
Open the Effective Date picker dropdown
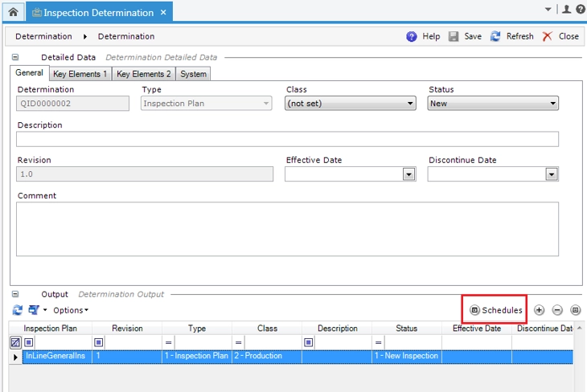pyautogui.click(x=408, y=174)
